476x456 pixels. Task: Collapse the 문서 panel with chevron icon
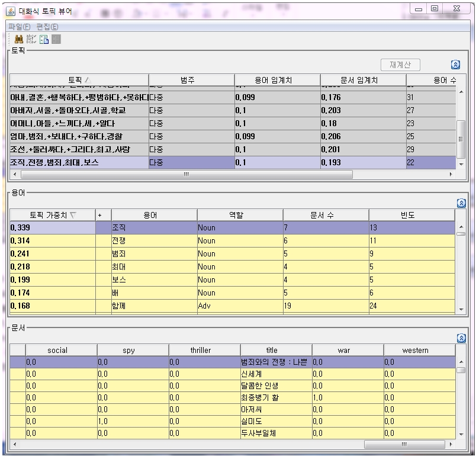pyautogui.click(x=461, y=338)
